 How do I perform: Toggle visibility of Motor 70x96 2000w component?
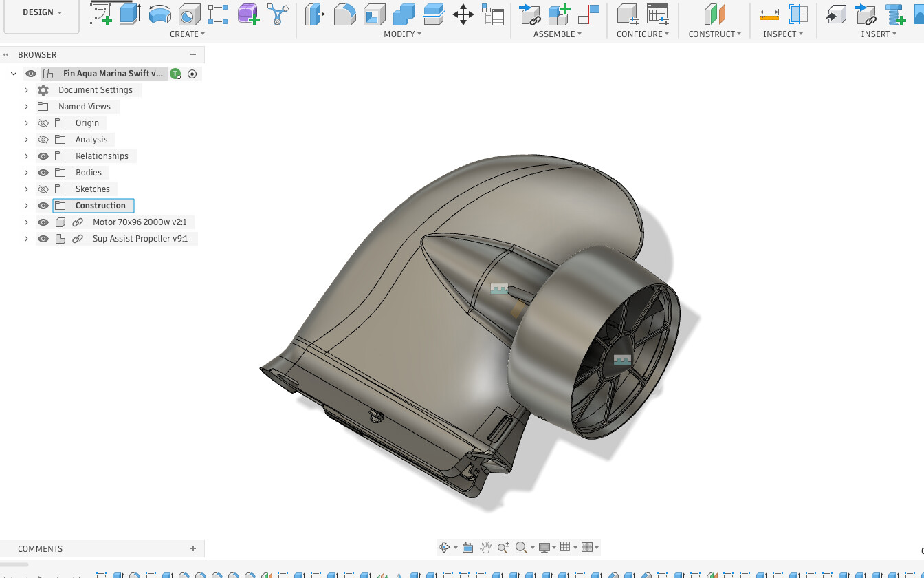pos(43,222)
